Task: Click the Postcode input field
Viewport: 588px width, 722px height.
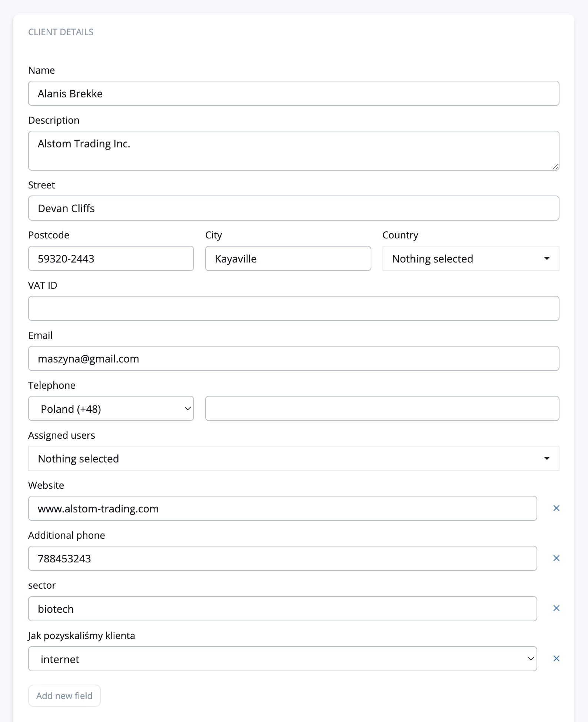Action: (111, 258)
